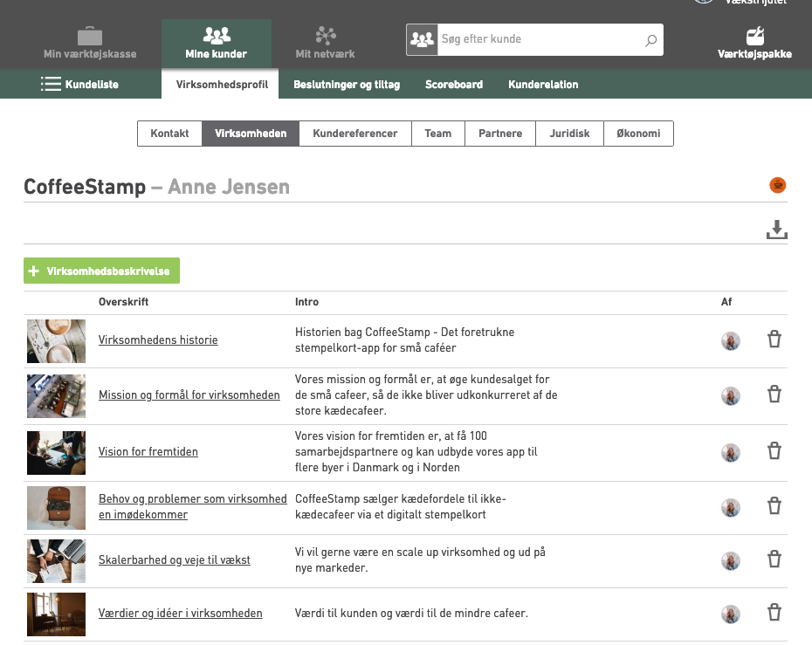Click the Af column header

pos(726,302)
